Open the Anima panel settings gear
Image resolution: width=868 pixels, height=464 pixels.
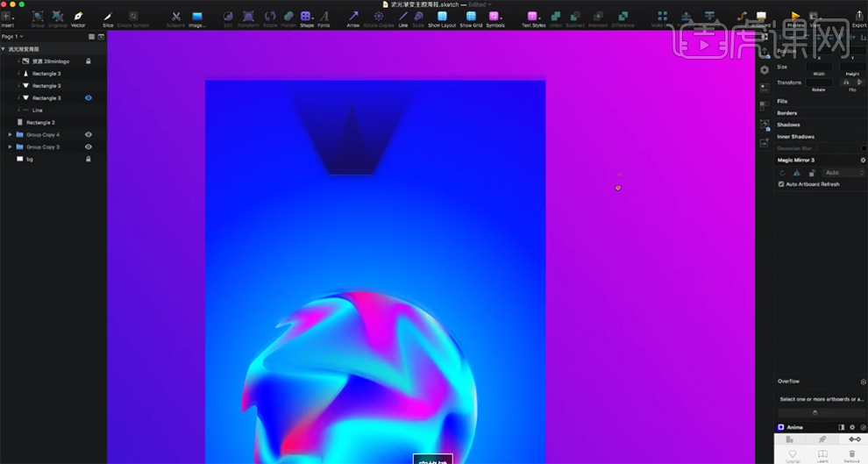[x=852, y=427]
